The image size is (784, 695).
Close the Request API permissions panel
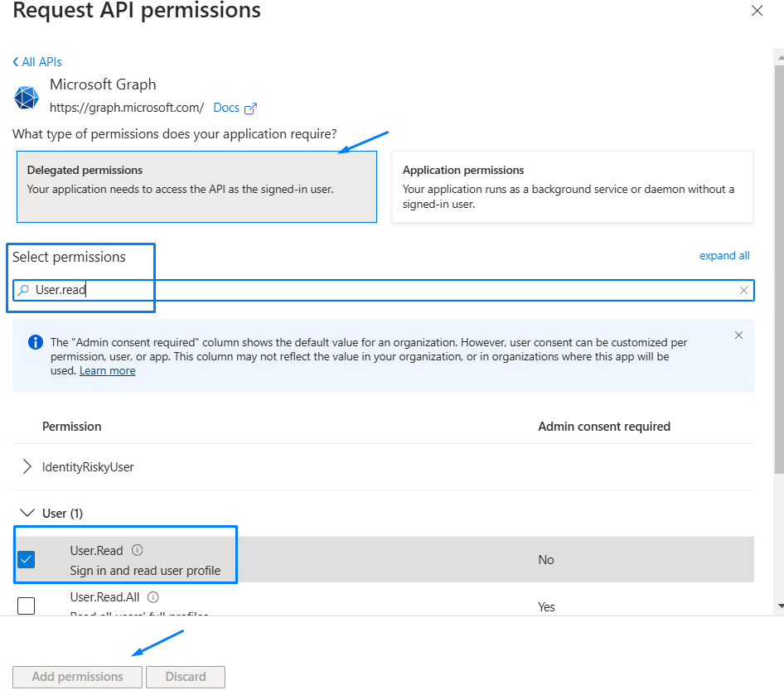tap(757, 11)
